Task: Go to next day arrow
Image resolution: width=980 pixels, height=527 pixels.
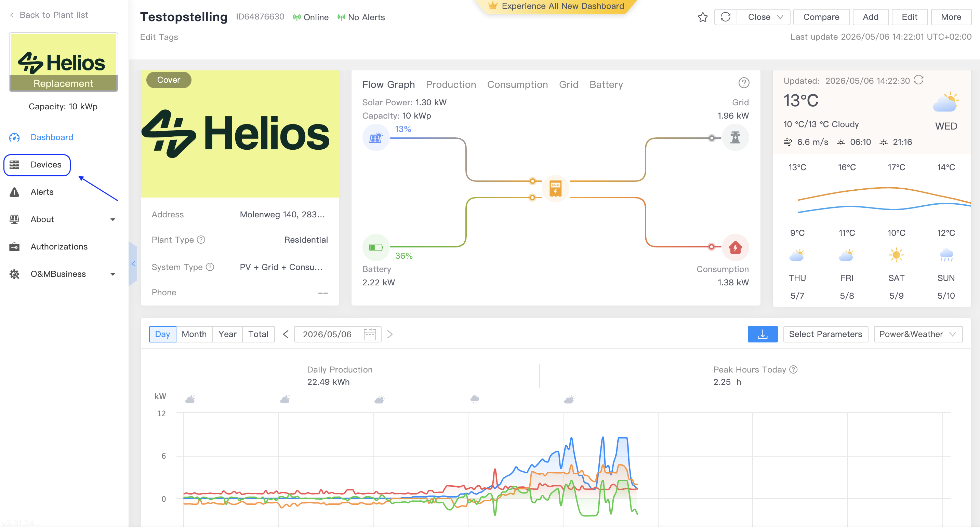Action: (x=390, y=334)
